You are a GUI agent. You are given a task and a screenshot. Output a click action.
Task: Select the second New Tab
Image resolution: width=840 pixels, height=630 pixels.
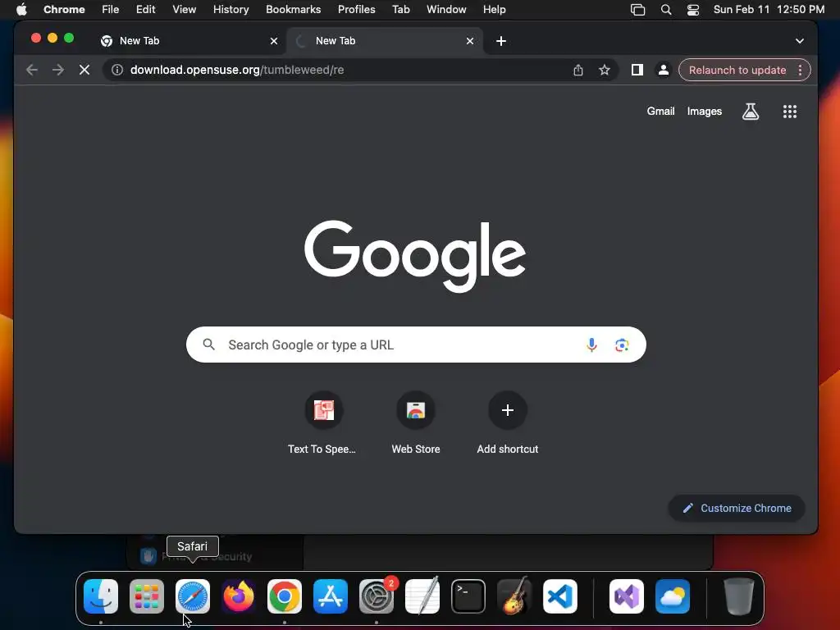(x=385, y=41)
